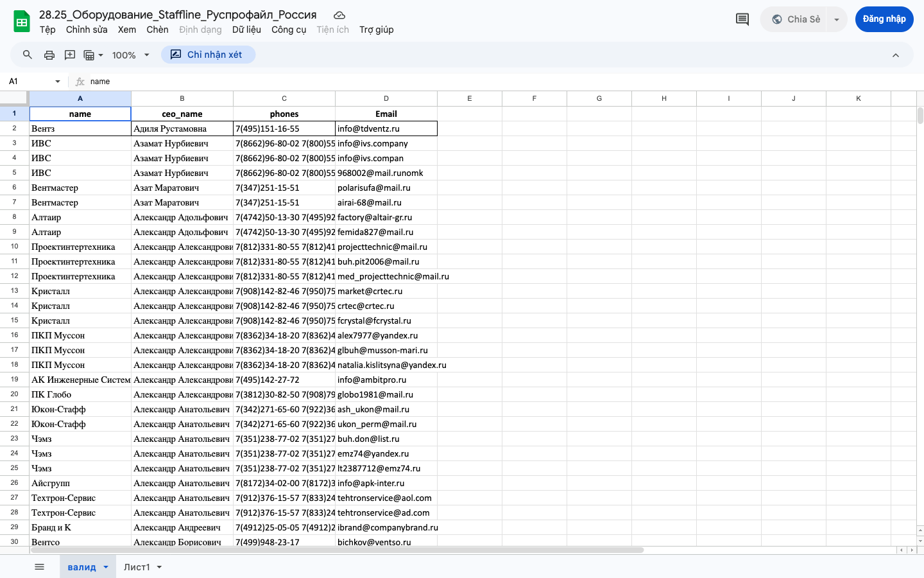The height and width of the screenshot is (578, 924).
Task: Select cell Александр Андреевич
Action: [182, 527]
